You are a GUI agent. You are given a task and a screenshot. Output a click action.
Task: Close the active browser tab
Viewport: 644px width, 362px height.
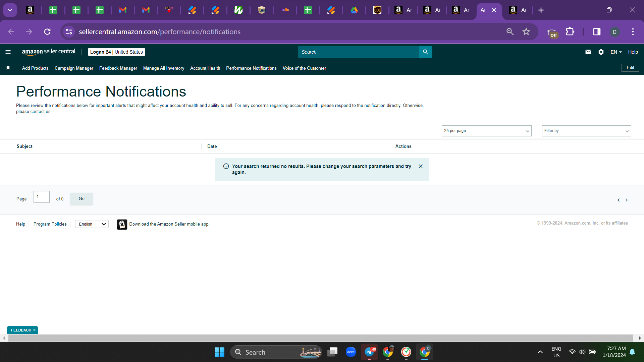pos(494,10)
